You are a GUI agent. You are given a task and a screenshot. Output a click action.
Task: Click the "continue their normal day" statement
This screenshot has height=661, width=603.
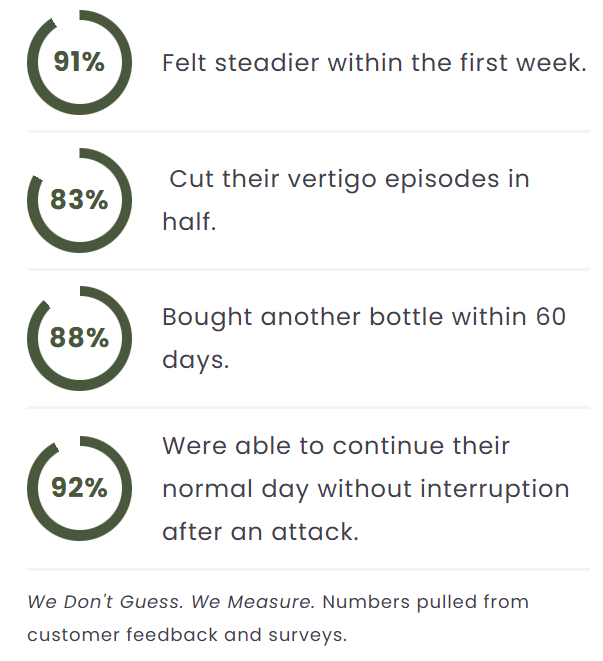coord(366,488)
